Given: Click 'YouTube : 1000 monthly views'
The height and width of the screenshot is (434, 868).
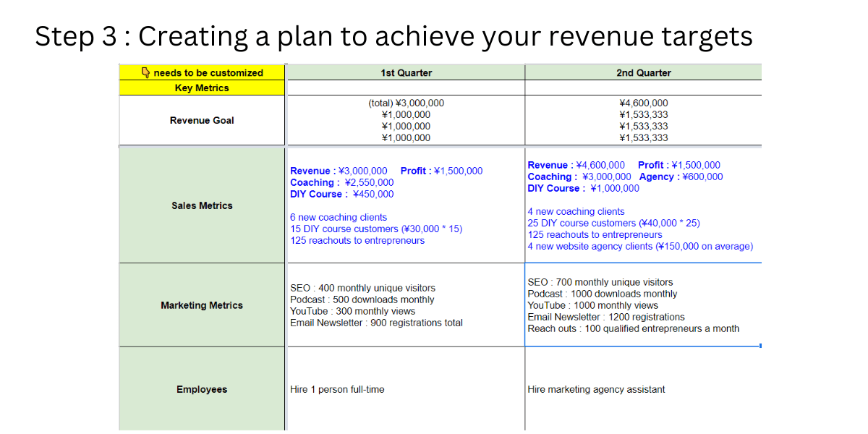Looking at the screenshot, I should 593,306.
